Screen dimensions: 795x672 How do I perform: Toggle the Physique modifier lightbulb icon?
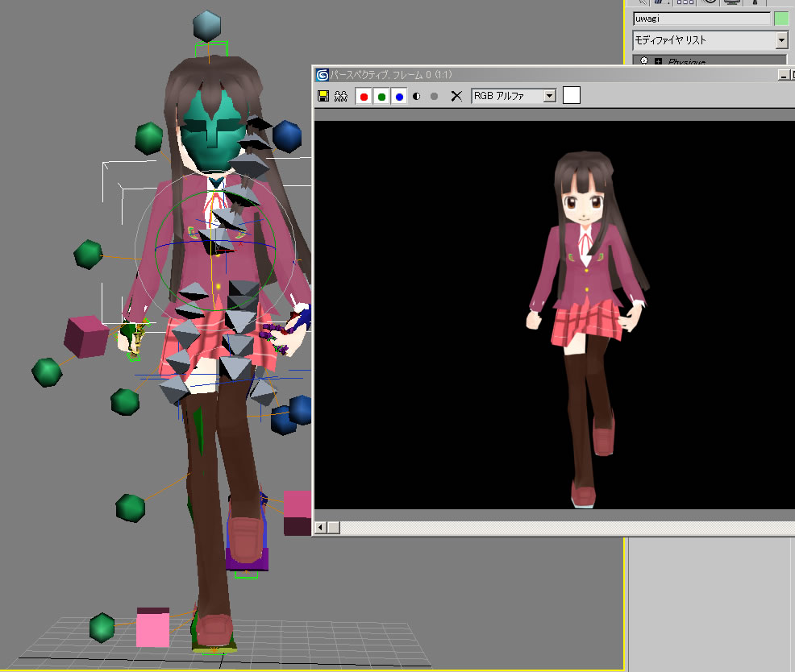644,61
